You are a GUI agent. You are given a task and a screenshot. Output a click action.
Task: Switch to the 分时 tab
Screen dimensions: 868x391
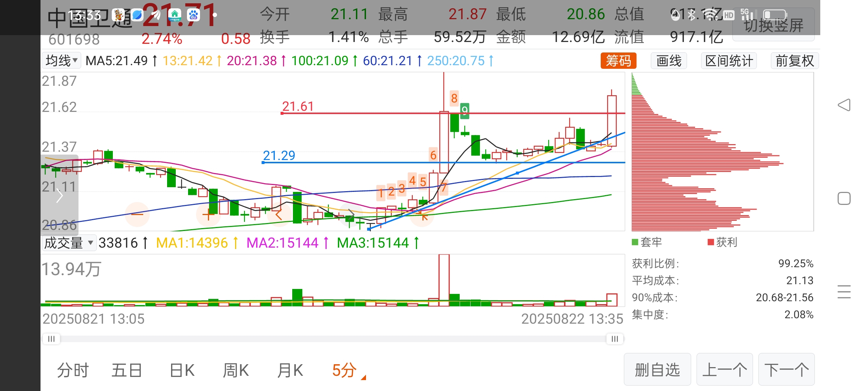tap(73, 370)
